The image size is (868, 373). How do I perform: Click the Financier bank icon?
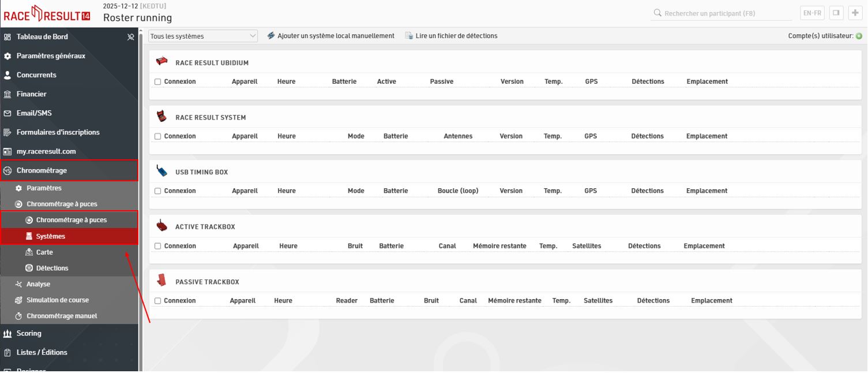coord(7,94)
